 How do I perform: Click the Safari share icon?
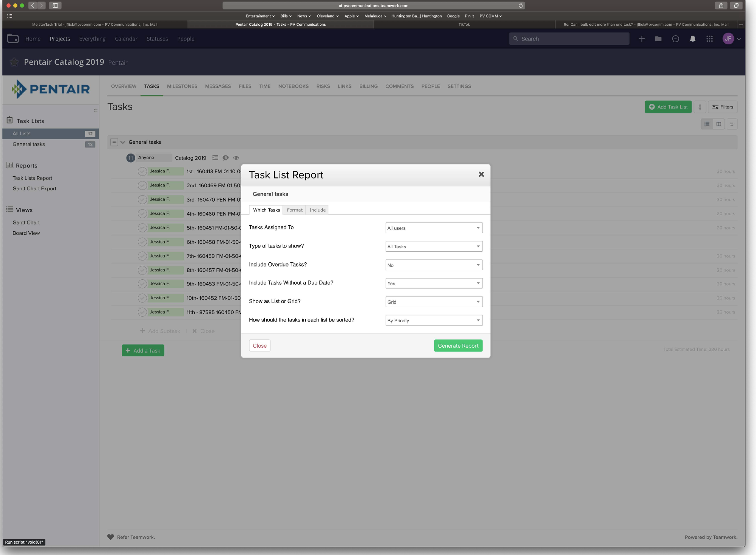(x=721, y=6)
